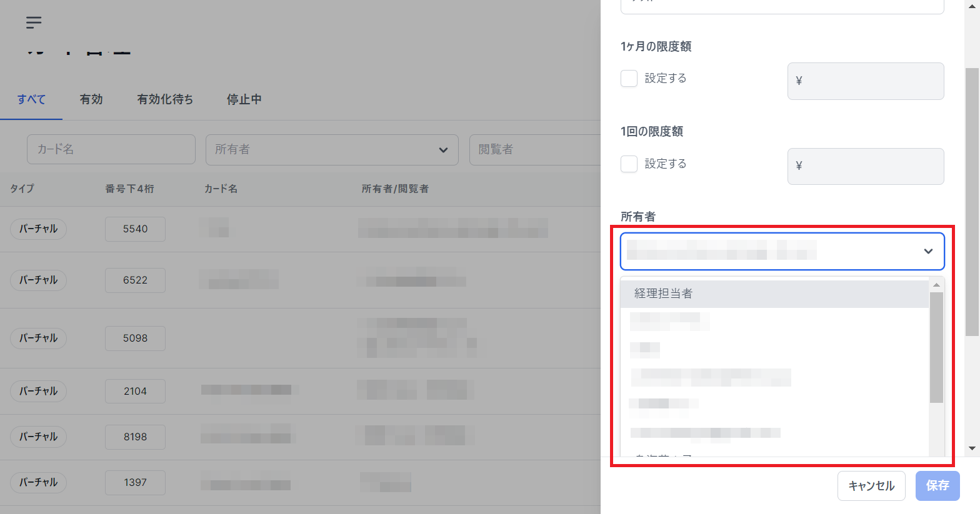Switch to the 停止中 tab
The width and height of the screenshot is (980, 514).
click(x=244, y=99)
